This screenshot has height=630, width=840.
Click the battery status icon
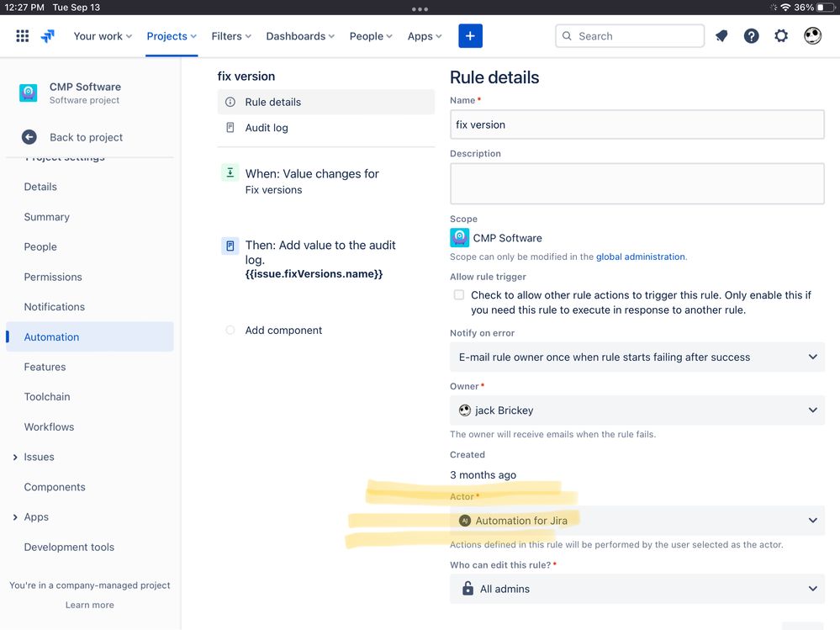[826, 8]
